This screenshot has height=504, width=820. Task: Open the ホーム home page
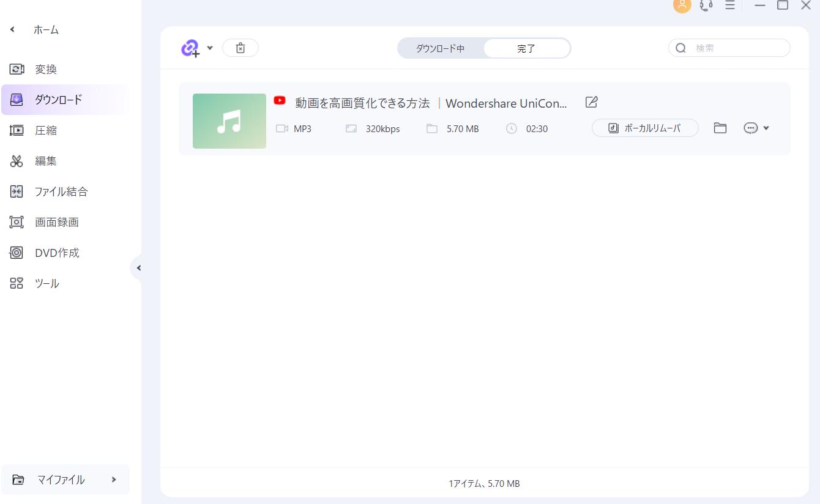pos(47,29)
